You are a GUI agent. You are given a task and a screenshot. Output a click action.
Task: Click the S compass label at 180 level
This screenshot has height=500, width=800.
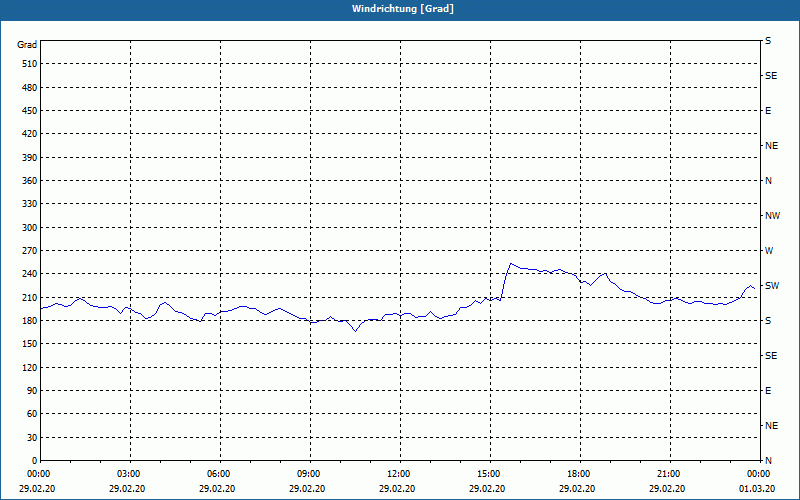pos(768,321)
